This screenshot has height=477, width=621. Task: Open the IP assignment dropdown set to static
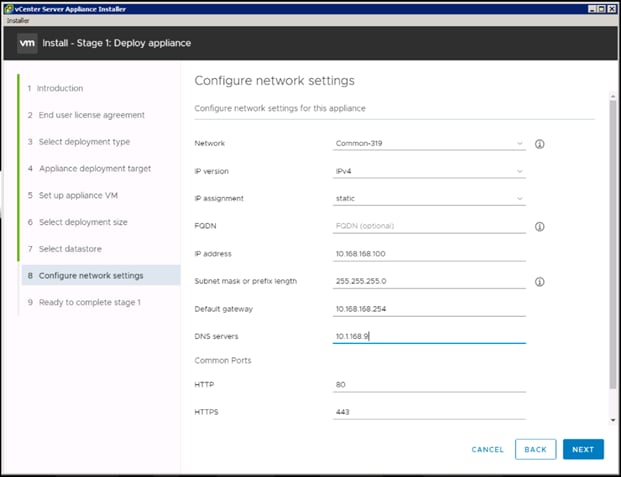tap(429, 198)
